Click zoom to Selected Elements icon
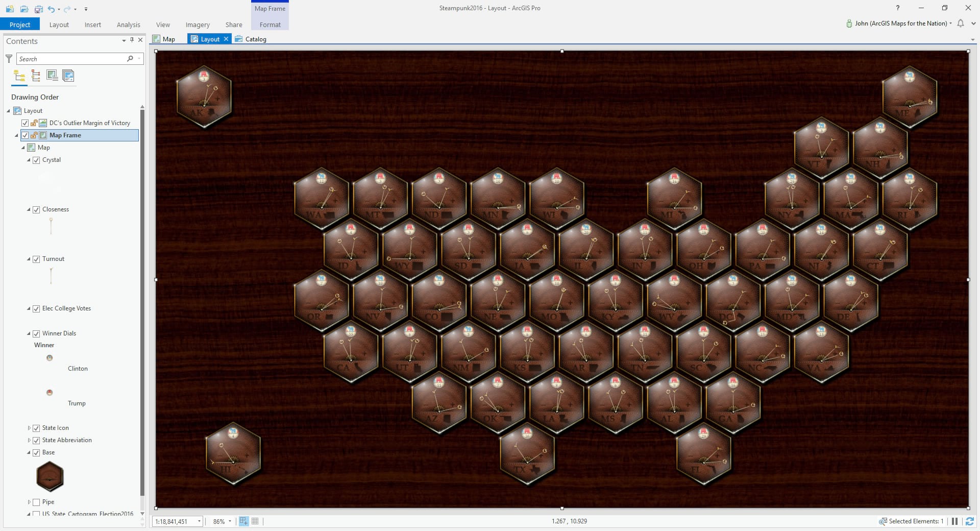 (883, 521)
